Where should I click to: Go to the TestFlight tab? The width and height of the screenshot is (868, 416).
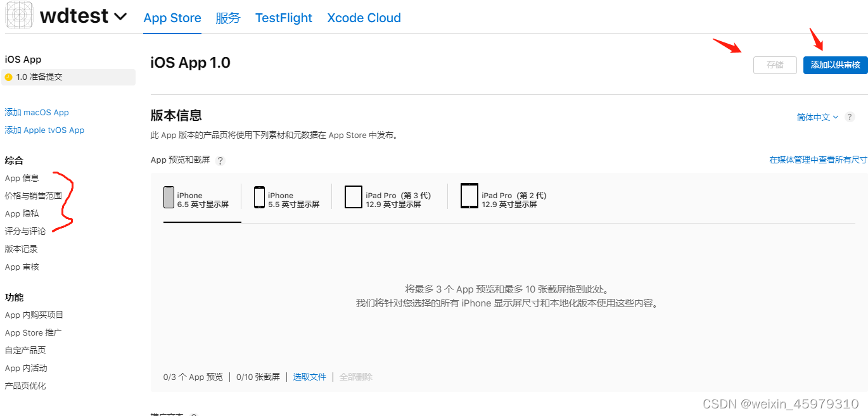point(284,18)
